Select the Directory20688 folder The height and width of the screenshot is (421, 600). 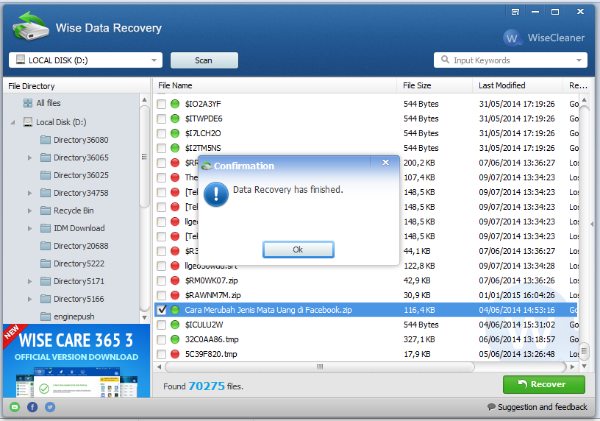[74, 246]
